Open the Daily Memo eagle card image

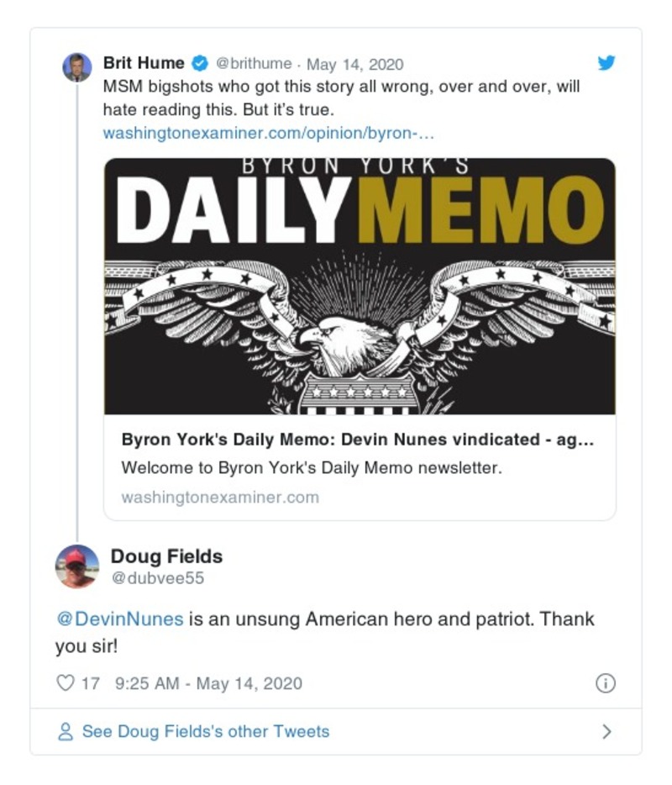pyautogui.click(x=360, y=286)
